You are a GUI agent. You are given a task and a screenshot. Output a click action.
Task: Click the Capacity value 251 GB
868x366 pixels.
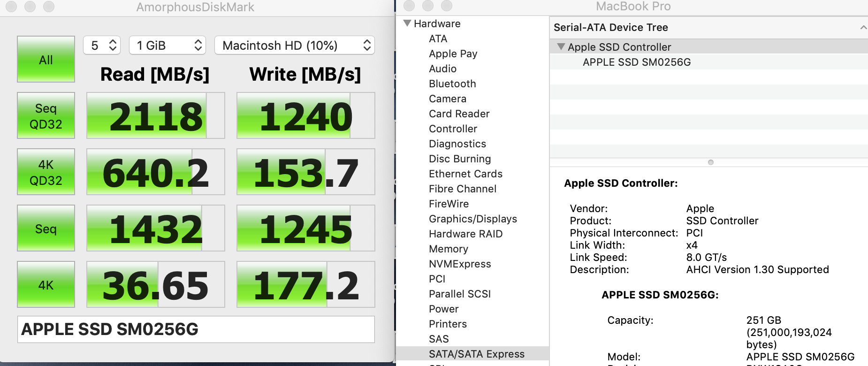pyautogui.click(x=764, y=320)
